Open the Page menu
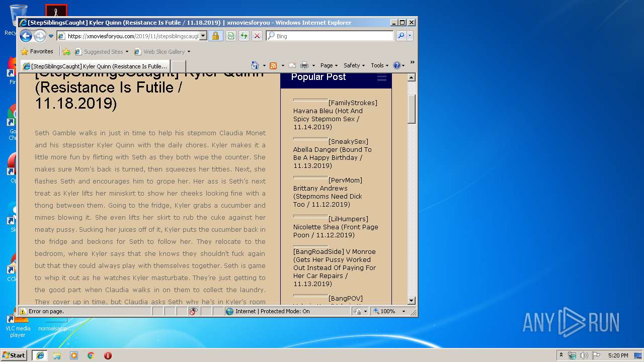This screenshot has height=362, width=644. click(329, 65)
